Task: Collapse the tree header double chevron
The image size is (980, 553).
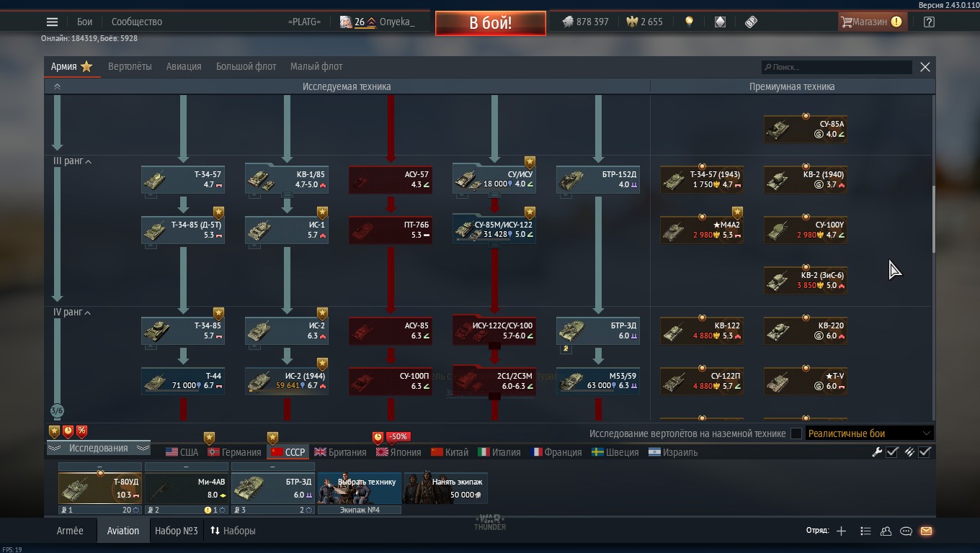Action: click(x=57, y=86)
